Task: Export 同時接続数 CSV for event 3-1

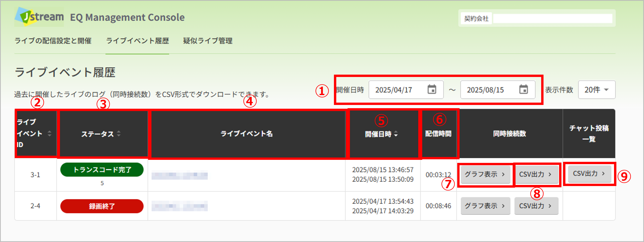Action: 536,174
